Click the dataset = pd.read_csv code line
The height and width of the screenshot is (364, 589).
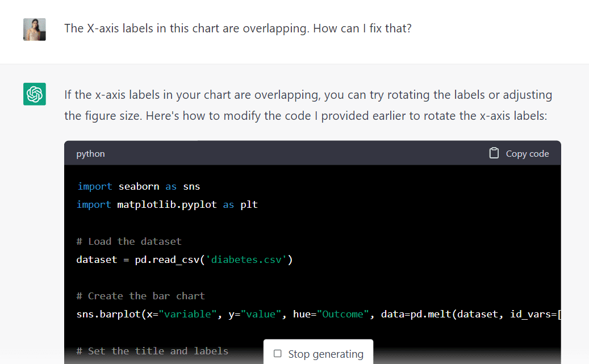pyautogui.click(x=185, y=260)
